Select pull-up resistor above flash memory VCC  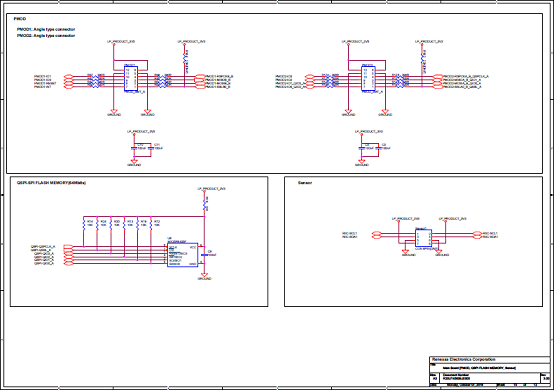point(204,203)
